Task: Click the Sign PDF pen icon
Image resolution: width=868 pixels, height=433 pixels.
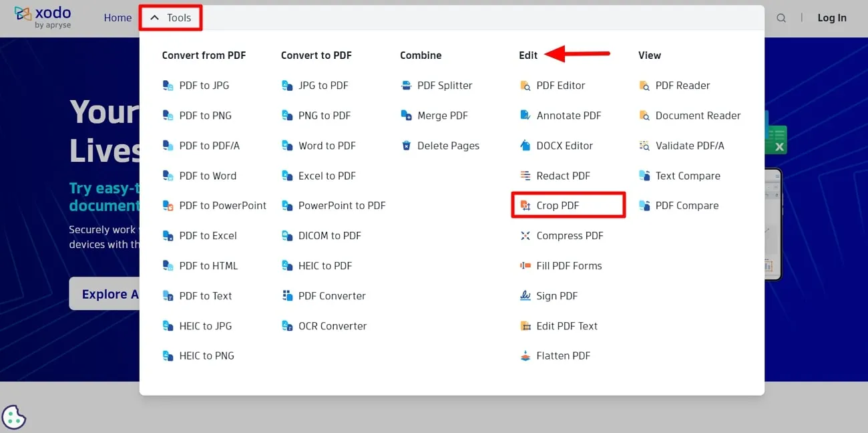Action: coord(525,295)
